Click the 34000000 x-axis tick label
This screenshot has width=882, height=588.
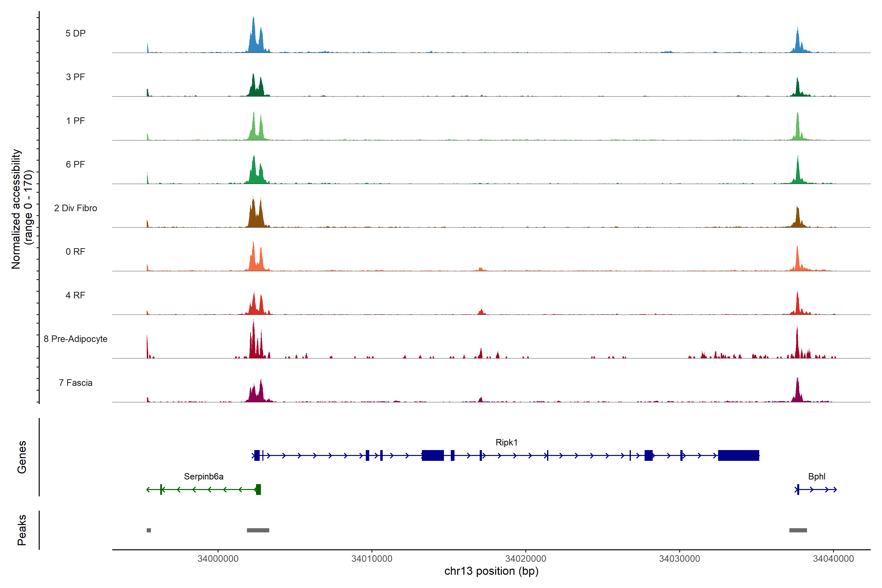point(218,559)
